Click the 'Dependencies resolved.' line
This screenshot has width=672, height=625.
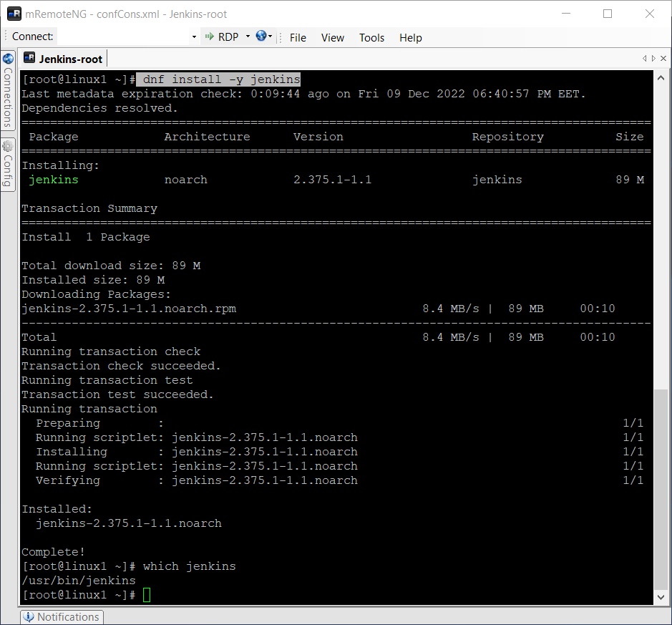99,108
